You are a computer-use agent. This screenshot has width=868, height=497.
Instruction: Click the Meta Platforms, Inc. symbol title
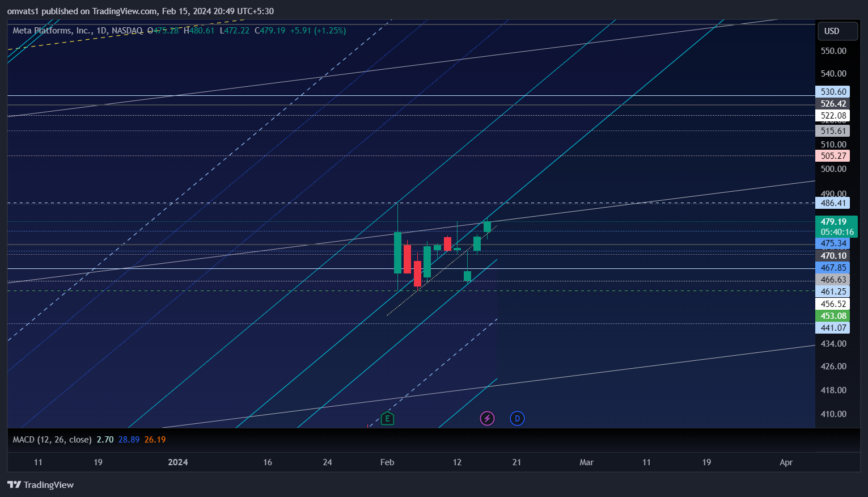point(53,31)
